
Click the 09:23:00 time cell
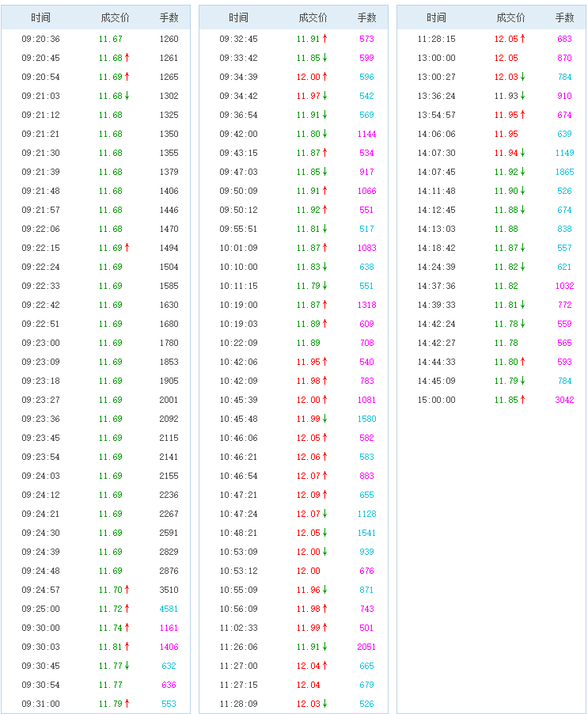[x=40, y=343]
